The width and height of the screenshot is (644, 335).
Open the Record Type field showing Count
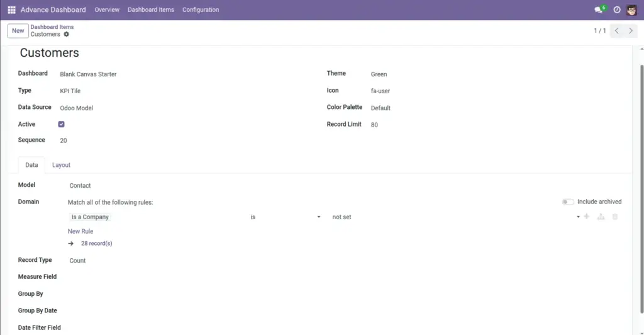(x=345, y=261)
